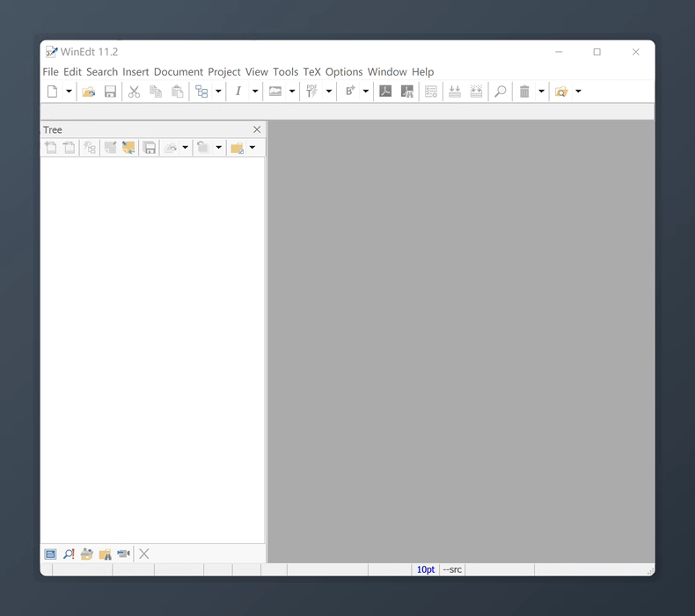Click the binoculars icon in bottom panel
This screenshot has width=695, height=616.
[x=105, y=554]
